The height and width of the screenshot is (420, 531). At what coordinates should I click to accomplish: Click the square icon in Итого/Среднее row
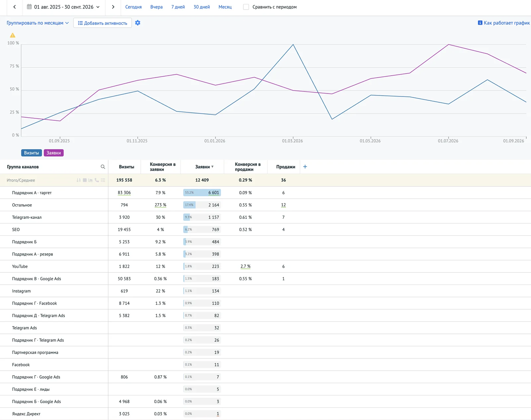click(85, 180)
